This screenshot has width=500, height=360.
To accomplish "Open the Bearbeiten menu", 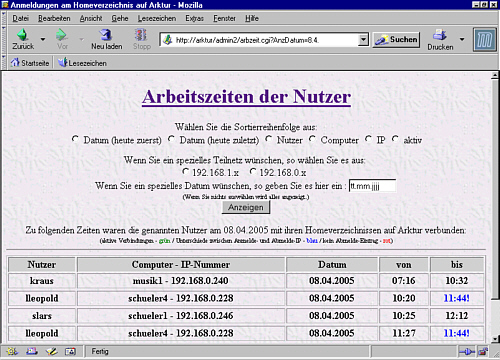I will 54,18.
